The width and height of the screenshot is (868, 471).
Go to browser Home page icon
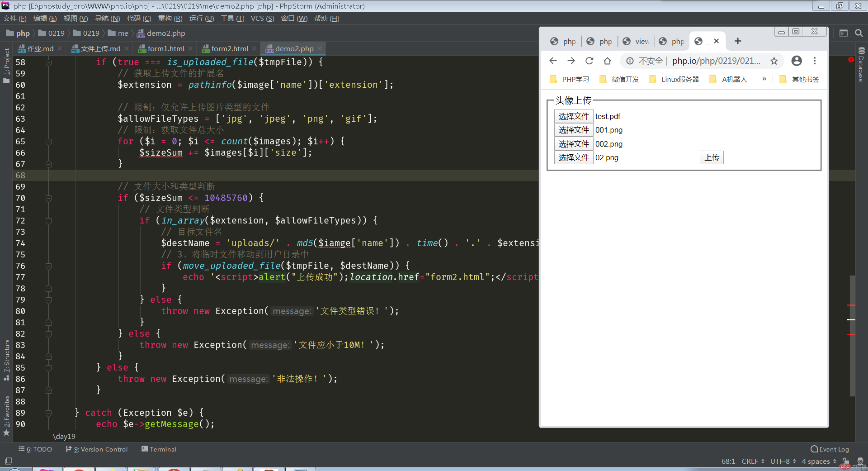pos(607,61)
